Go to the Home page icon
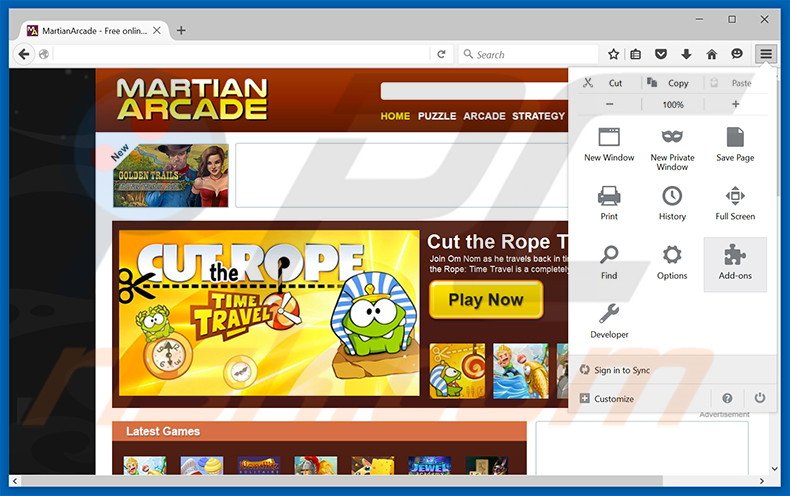 711,54
